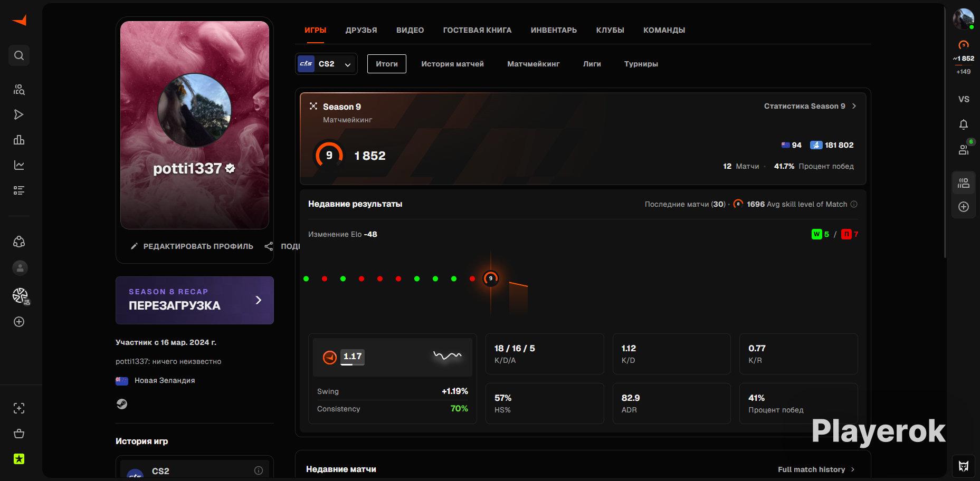This screenshot has height=481, width=980.
Task: Click the 1.17 rating card
Action: [393, 357]
